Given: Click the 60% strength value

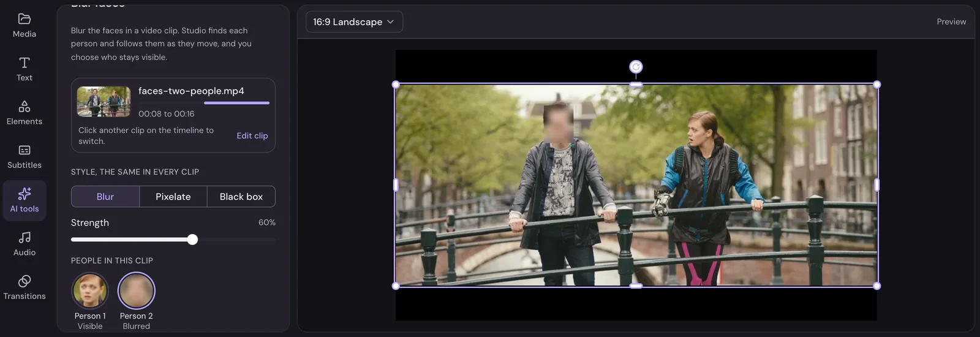Looking at the screenshot, I should tap(267, 222).
